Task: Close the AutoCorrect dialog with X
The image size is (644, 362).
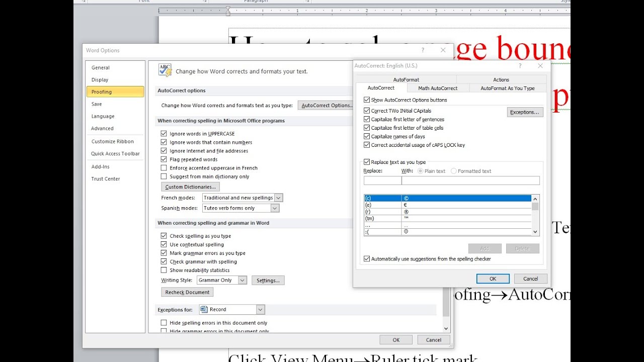Action: [540, 66]
